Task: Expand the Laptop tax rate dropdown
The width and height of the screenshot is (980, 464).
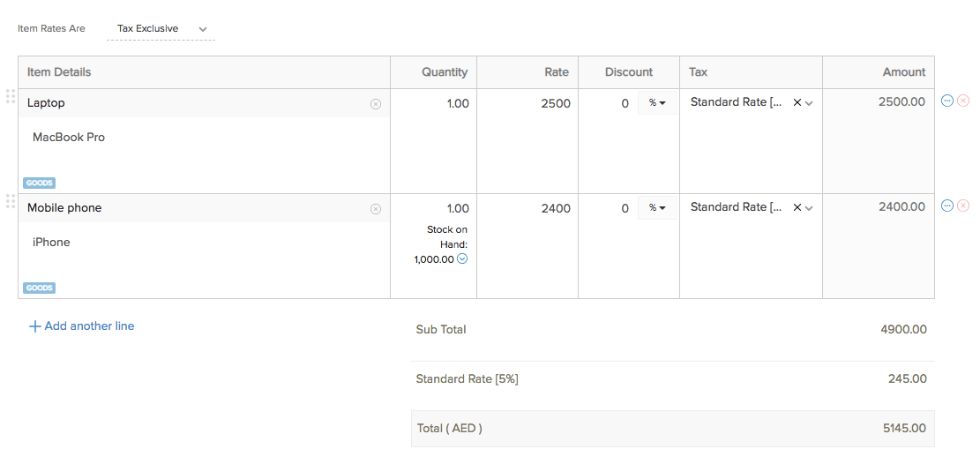Action: pos(809,103)
